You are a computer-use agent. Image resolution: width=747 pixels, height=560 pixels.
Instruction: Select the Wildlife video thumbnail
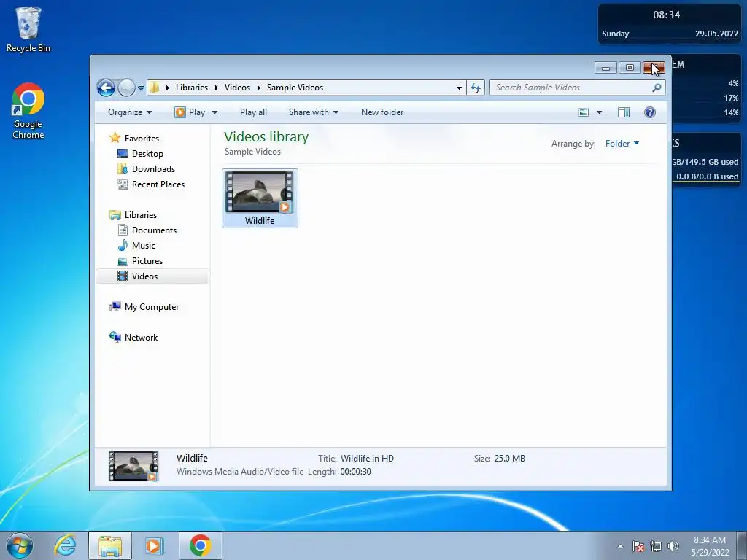point(260,198)
